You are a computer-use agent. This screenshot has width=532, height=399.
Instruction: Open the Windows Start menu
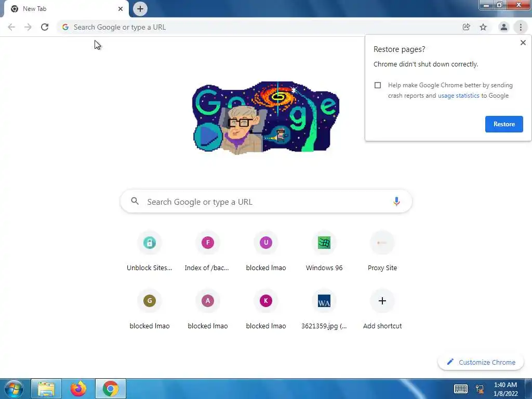point(14,389)
